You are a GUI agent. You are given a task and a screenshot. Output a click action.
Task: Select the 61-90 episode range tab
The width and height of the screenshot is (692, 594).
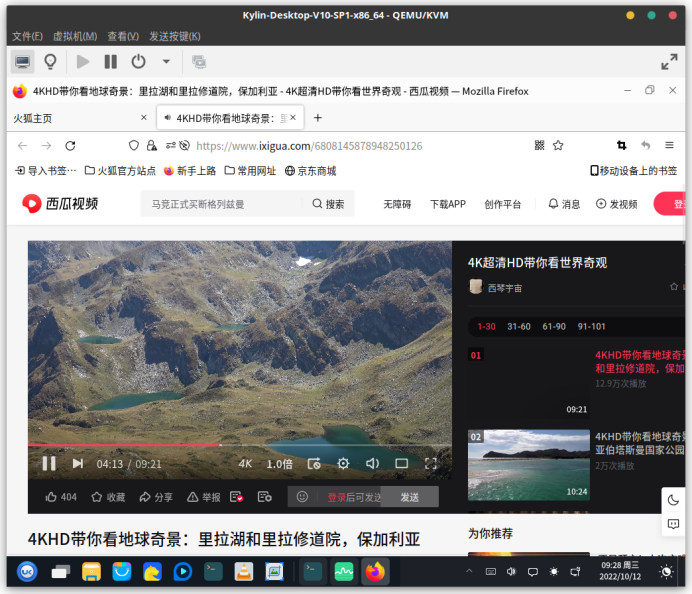[x=554, y=327]
